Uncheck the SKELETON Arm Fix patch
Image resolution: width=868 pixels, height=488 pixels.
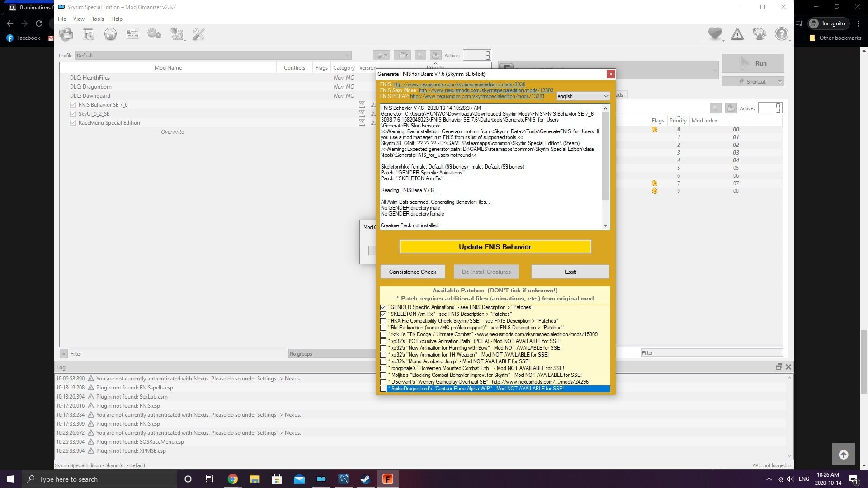point(383,314)
